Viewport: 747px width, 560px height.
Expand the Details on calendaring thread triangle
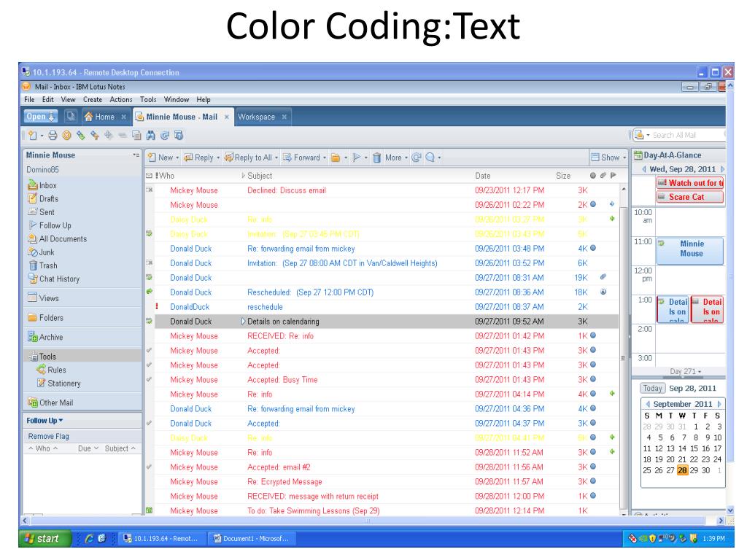[243, 322]
